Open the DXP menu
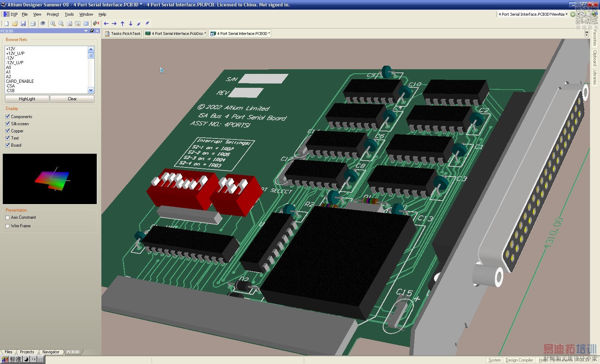 point(14,14)
